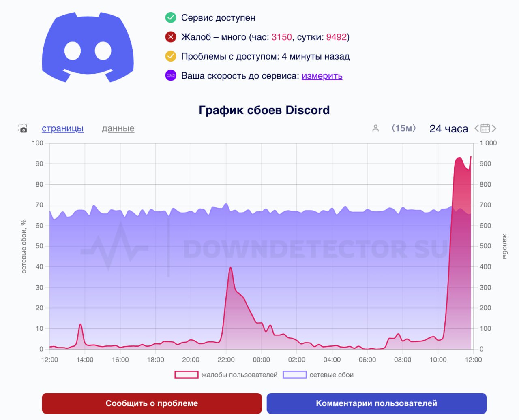Click the 22:00 complaints peak on chart
Screen dimensions: 519x420
coord(230,268)
